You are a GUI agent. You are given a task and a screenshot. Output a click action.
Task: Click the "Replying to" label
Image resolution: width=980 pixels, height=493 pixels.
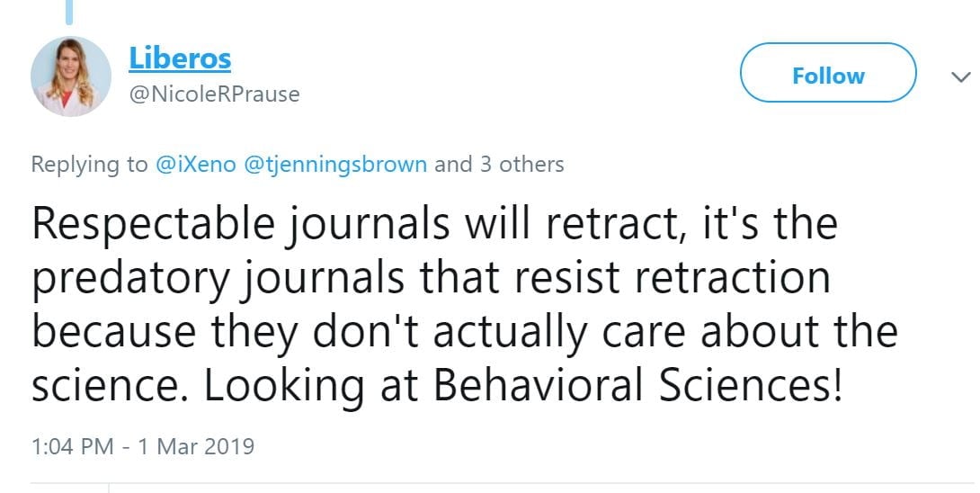[89, 165]
